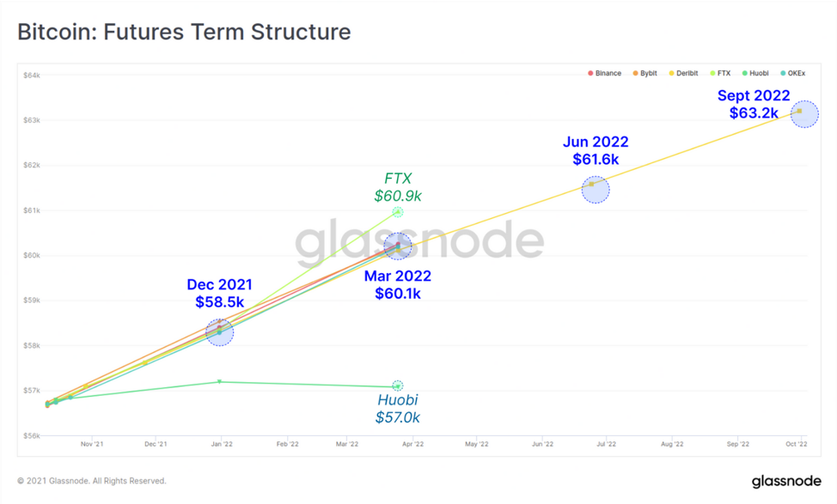Toggle the Huobi legend item
Screen dimensions: 837x504
tap(755, 73)
